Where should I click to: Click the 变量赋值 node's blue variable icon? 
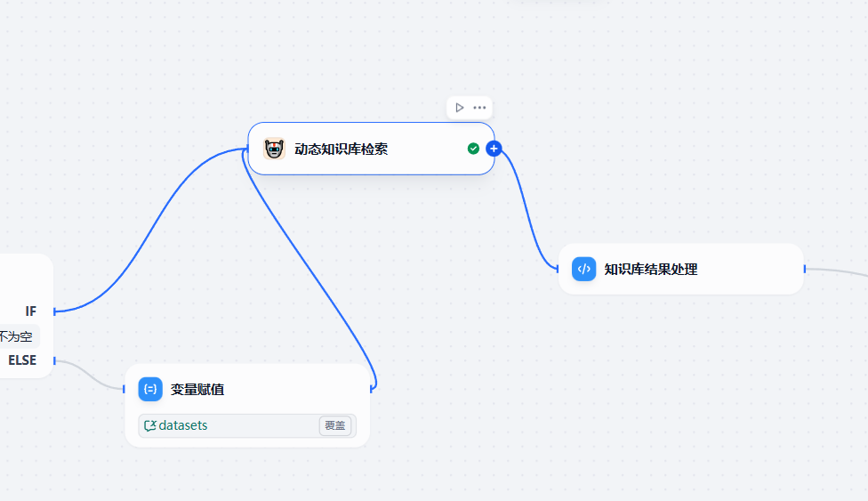pyautogui.click(x=150, y=389)
